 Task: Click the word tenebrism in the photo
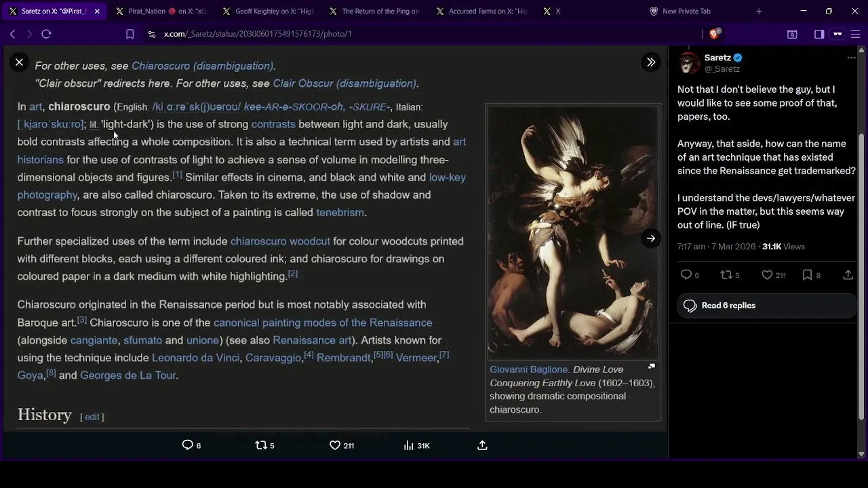click(340, 212)
